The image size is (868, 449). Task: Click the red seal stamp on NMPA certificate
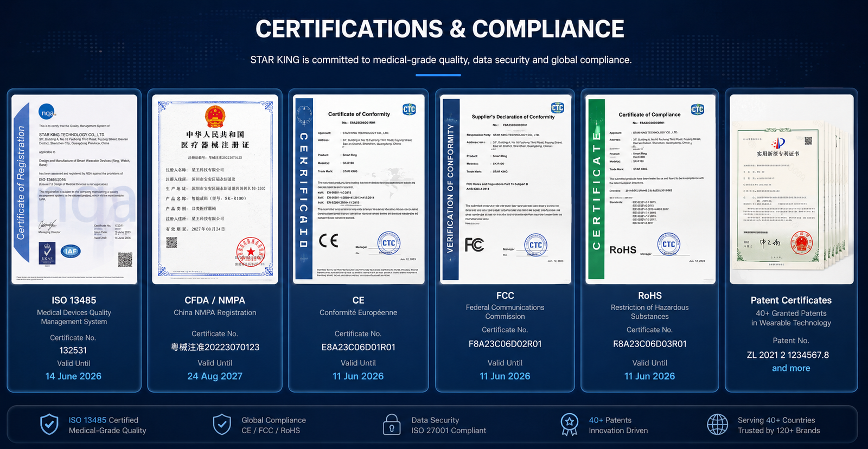tap(251, 252)
